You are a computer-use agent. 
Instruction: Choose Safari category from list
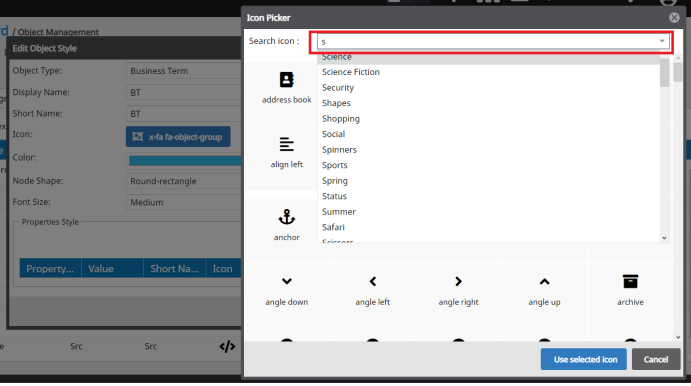pyautogui.click(x=488, y=227)
